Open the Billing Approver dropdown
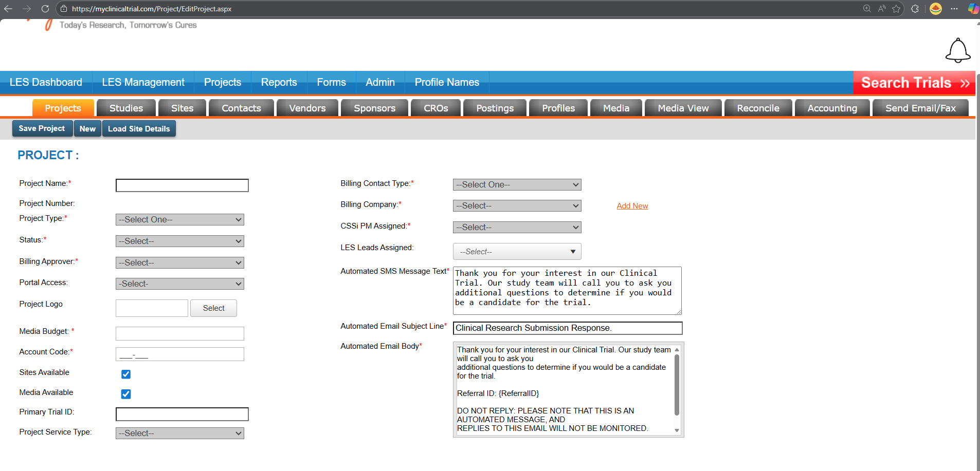Viewport: 980px width, 471px height. pyautogui.click(x=180, y=263)
